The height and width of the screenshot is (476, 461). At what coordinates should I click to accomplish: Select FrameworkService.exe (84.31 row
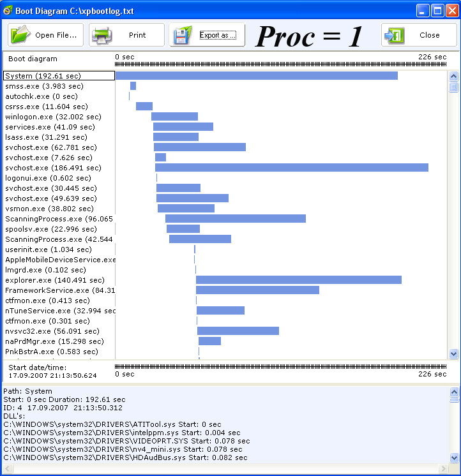59,290
